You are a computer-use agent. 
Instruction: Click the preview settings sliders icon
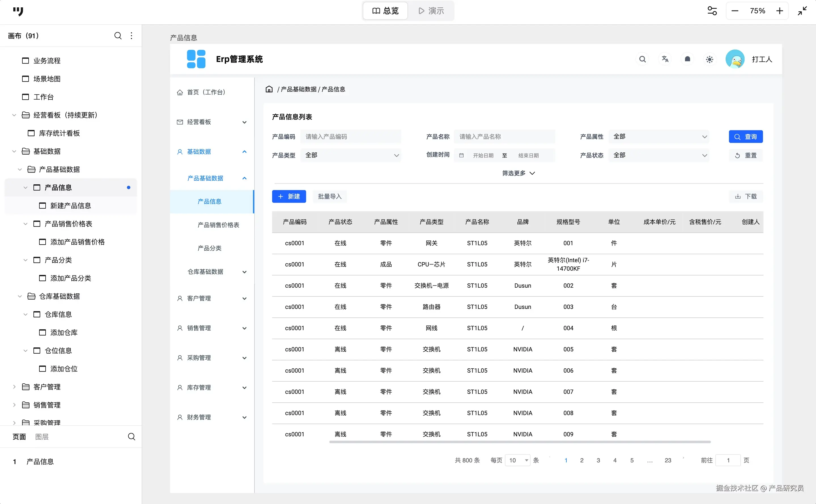[712, 11]
